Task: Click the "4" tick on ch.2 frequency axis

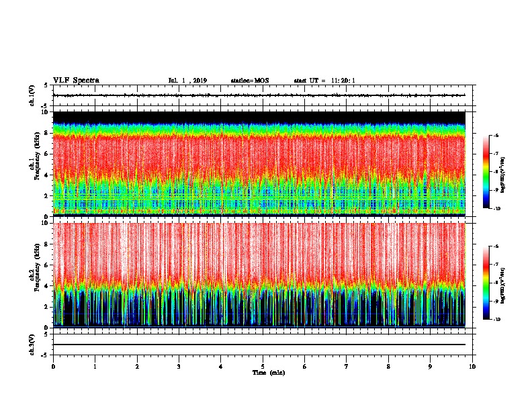Action: (47, 286)
